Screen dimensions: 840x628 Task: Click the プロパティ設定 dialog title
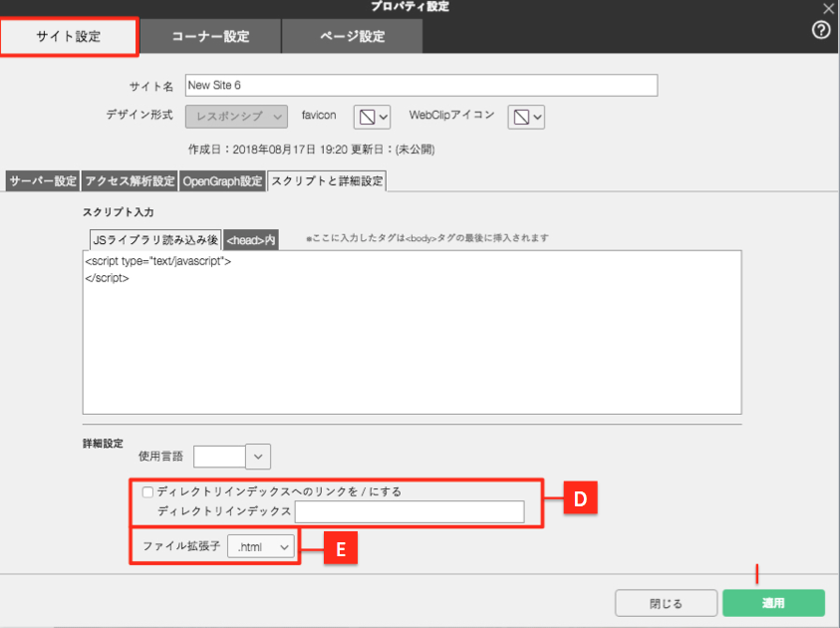[411, 6]
